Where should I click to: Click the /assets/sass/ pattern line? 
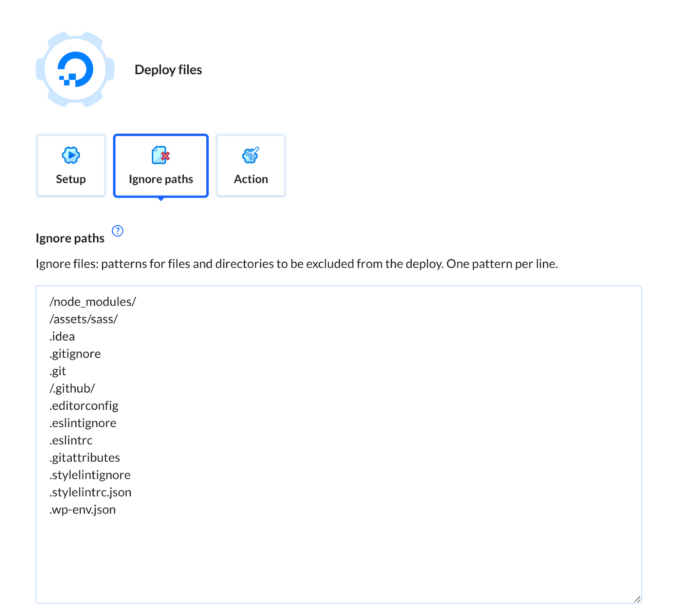(84, 319)
